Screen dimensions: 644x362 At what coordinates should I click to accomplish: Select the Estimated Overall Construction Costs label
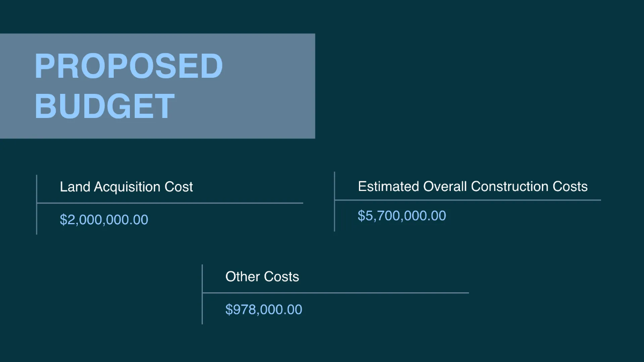pyautogui.click(x=472, y=187)
